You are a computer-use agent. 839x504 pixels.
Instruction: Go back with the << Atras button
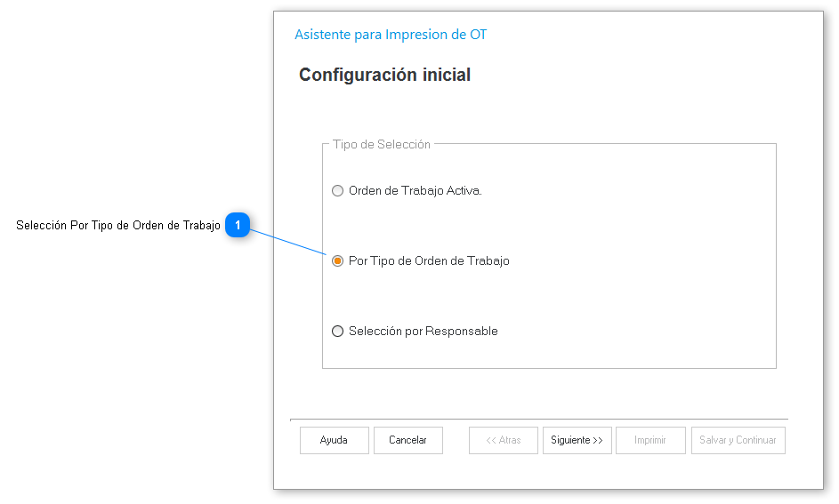pos(504,440)
